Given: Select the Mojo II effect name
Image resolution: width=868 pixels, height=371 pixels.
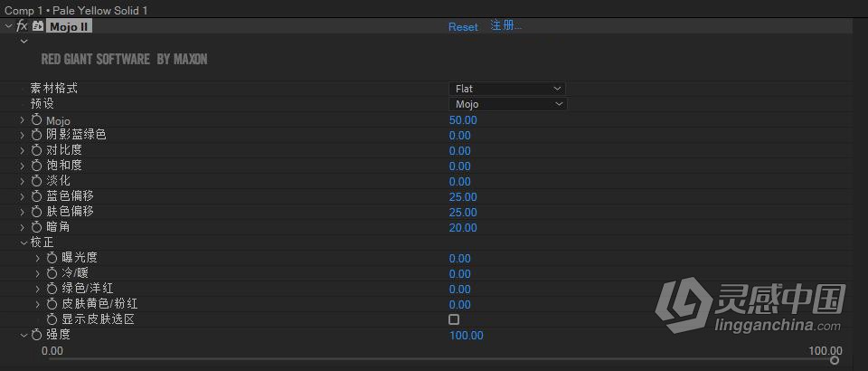Looking at the screenshot, I should [70, 26].
